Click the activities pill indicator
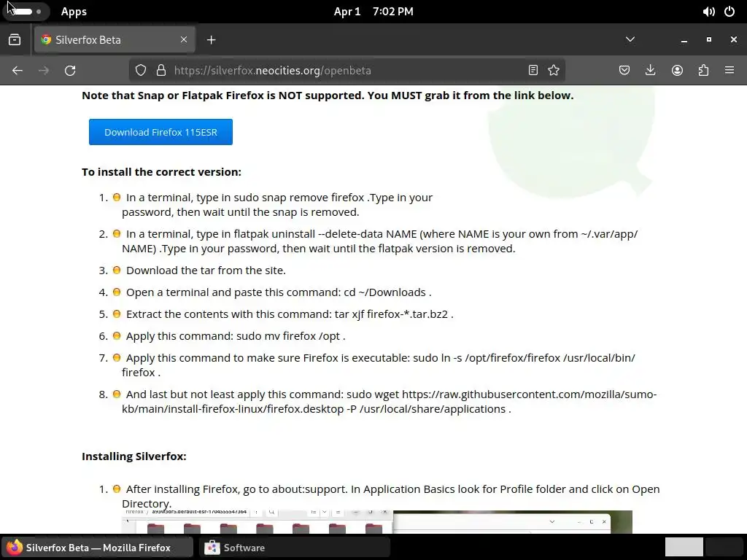Screen dimensions: 747x560 click(25, 12)
